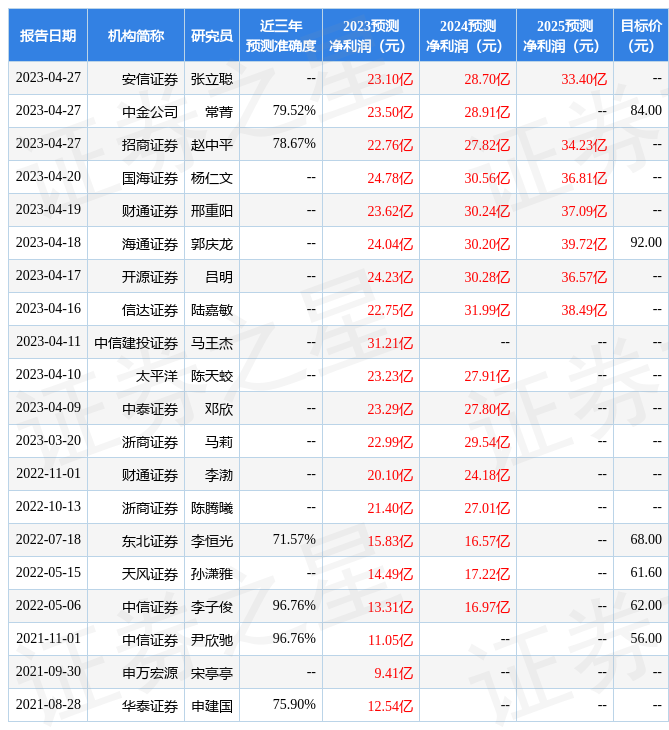The height and width of the screenshot is (730, 669).
Task: Click the accuracy value 71.57%
Action: click(294, 540)
